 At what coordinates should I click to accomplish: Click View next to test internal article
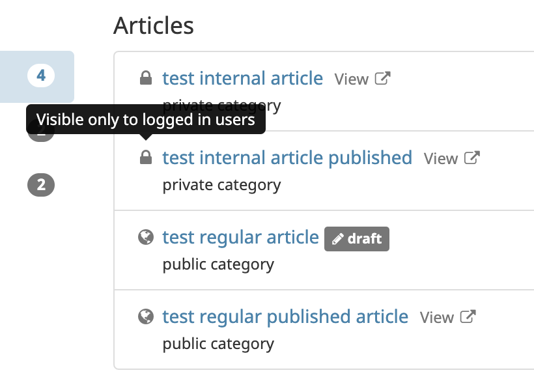(352, 79)
